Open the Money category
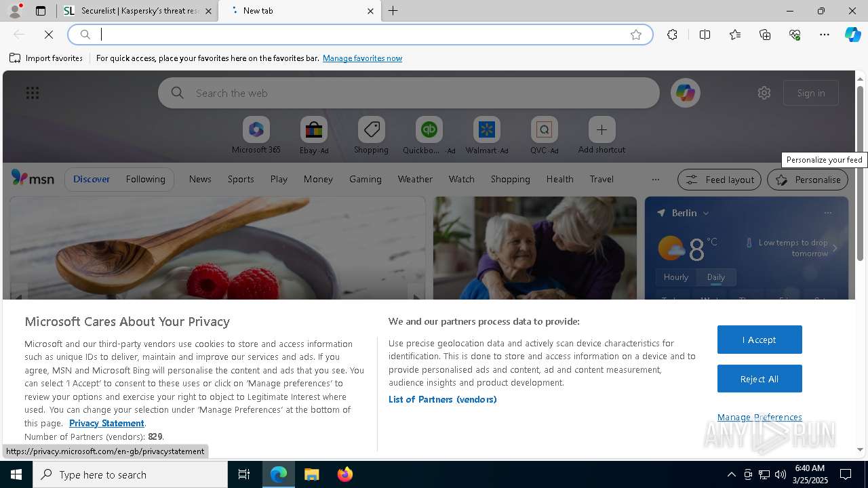Viewport: 868px width, 488px height. click(x=318, y=179)
